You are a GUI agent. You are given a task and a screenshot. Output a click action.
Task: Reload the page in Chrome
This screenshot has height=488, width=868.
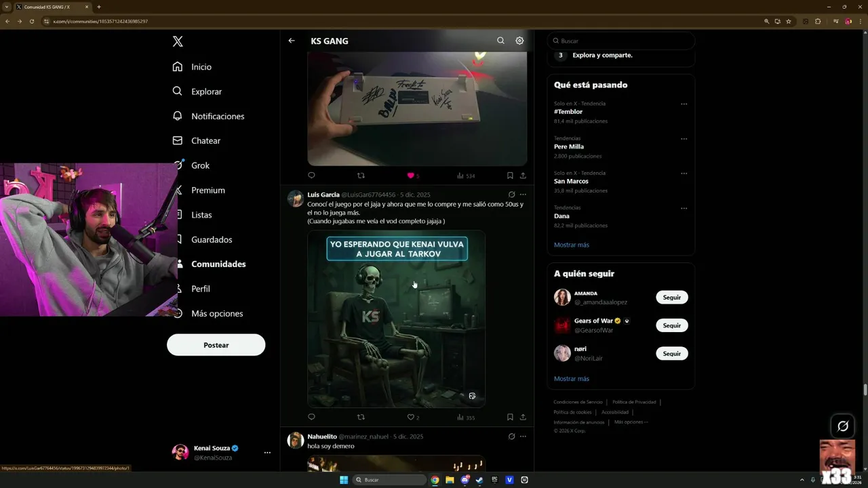click(x=31, y=21)
